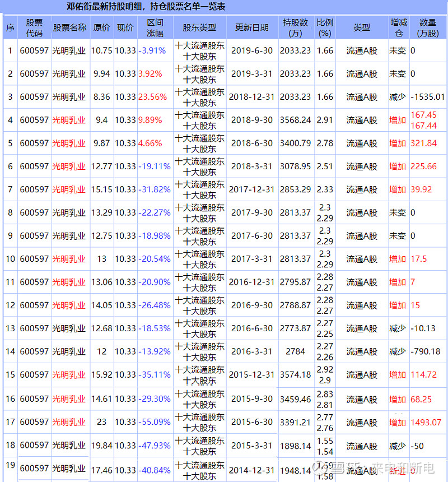Click the 原价 column header

[x=101, y=27]
